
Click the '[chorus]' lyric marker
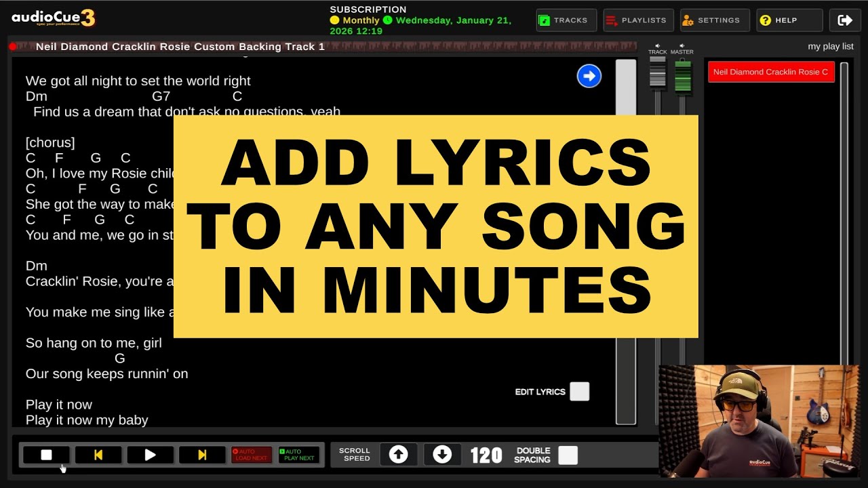(x=50, y=142)
